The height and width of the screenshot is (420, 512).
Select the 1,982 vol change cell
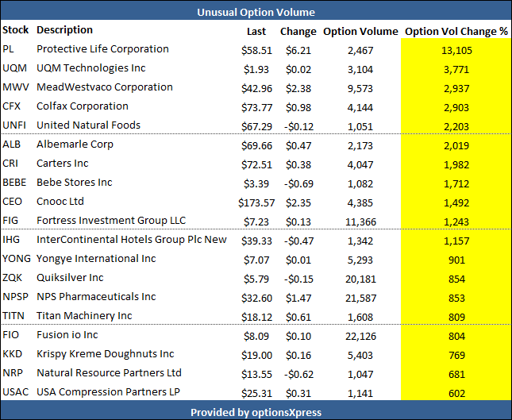pos(456,164)
